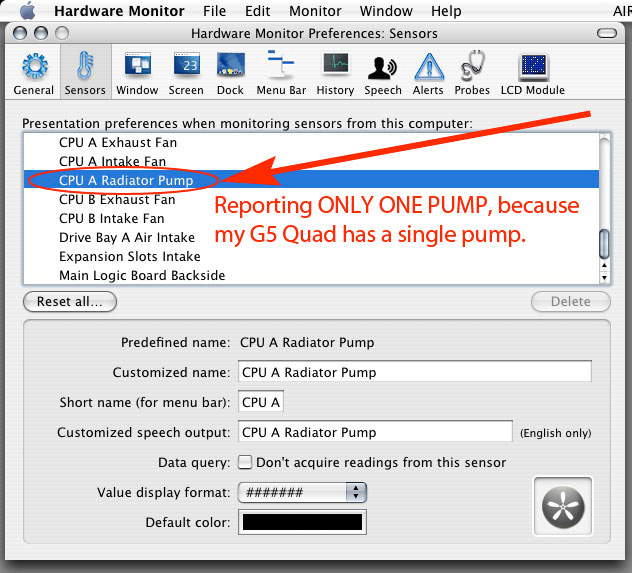This screenshot has height=573, width=632.
Task: Open the Edit menu
Action: click(x=258, y=11)
